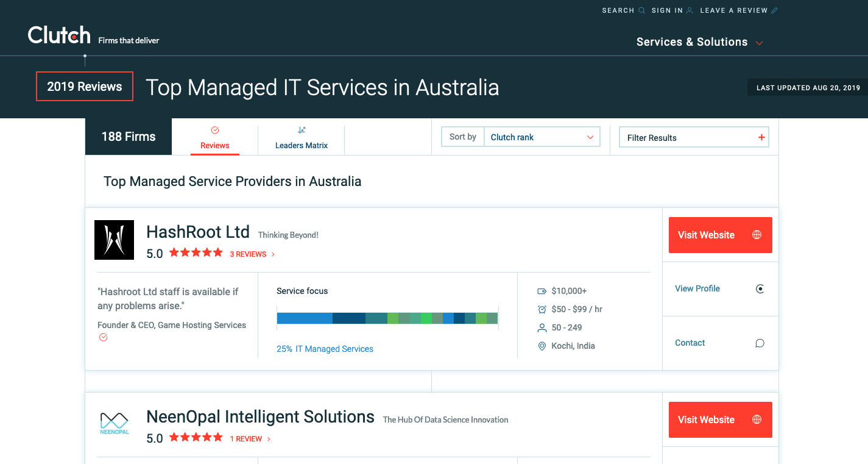Screen dimensions: 868x464
Task: Click the '50 - 249' employees text
Action: pos(567,327)
